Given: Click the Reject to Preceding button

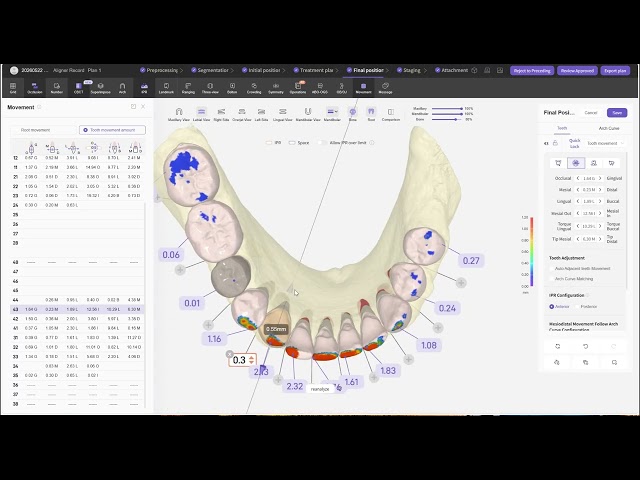Looking at the screenshot, I should [x=532, y=71].
